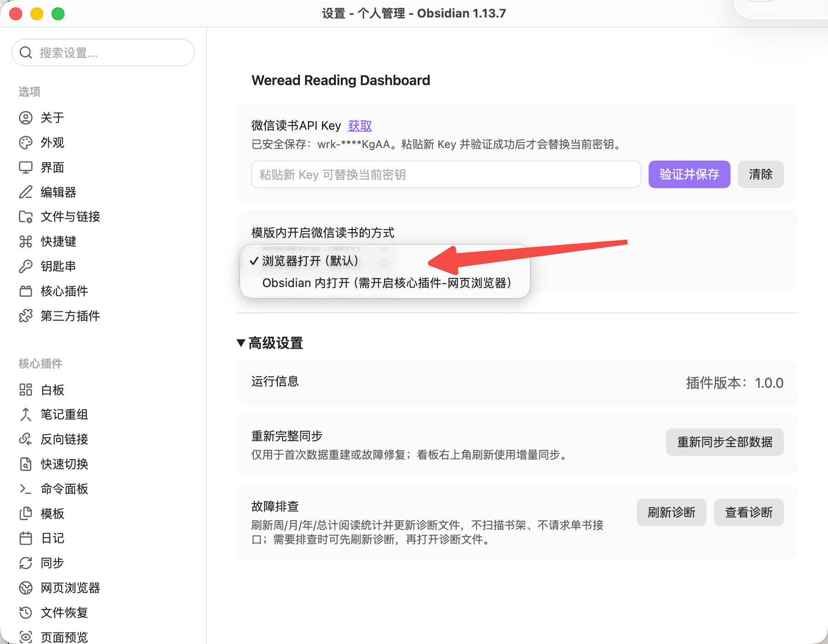Focus the 搜索设置 search field
Image resolution: width=828 pixels, height=644 pixels.
pos(103,52)
